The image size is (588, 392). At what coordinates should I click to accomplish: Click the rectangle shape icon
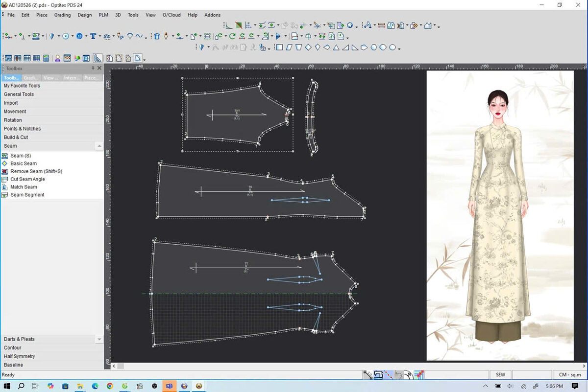[x=280, y=47]
